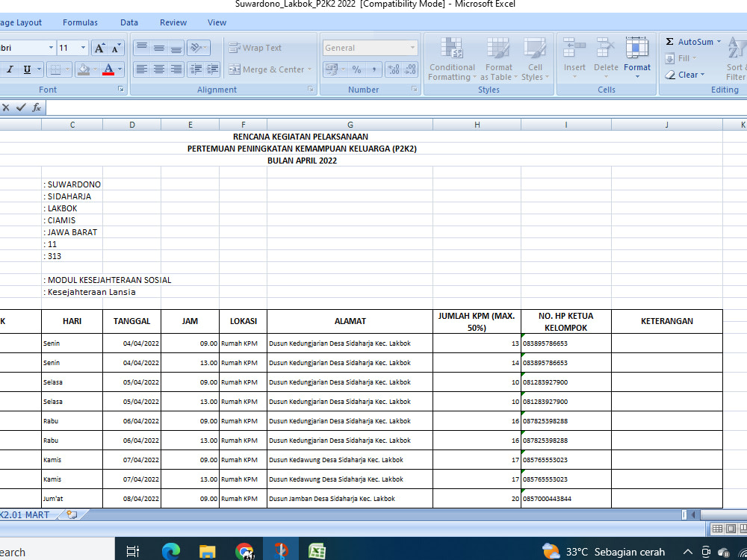This screenshot has height=560, width=747.
Task: Click the Format cells button
Action: pyautogui.click(x=637, y=59)
